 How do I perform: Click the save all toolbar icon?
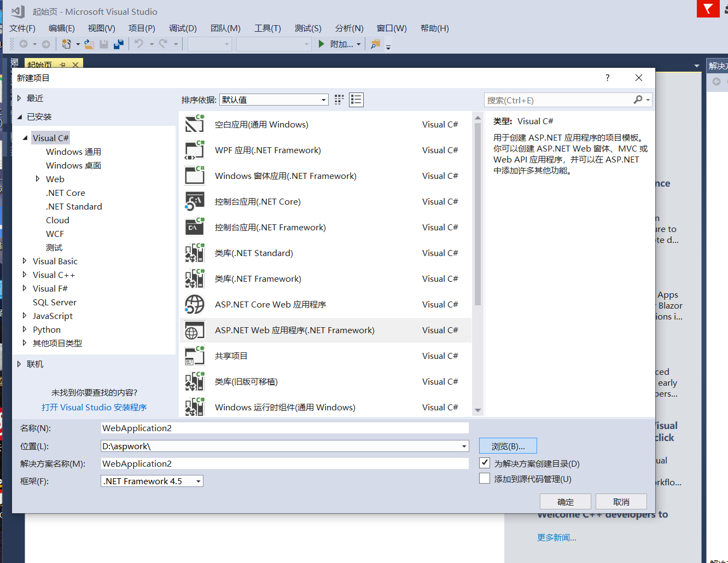pyautogui.click(x=118, y=44)
